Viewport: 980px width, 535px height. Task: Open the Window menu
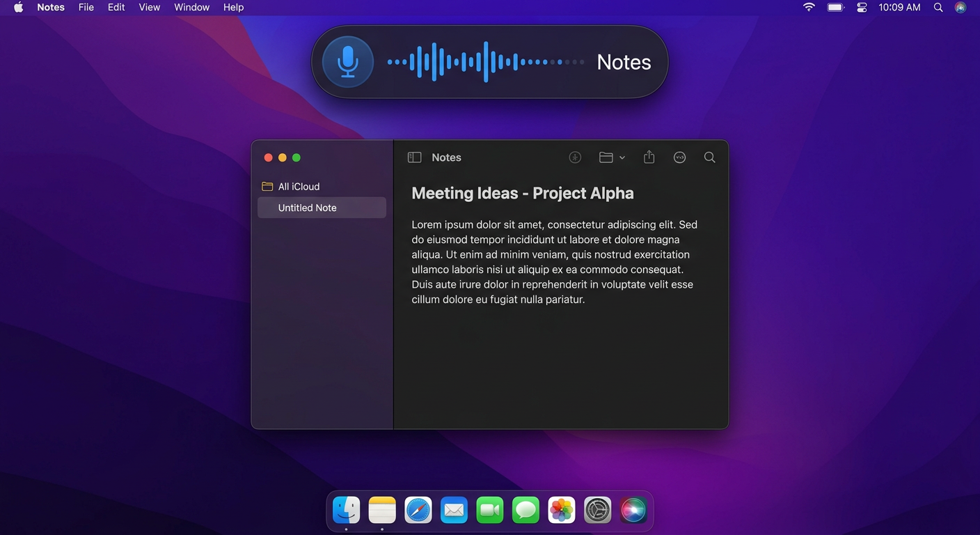pos(191,7)
